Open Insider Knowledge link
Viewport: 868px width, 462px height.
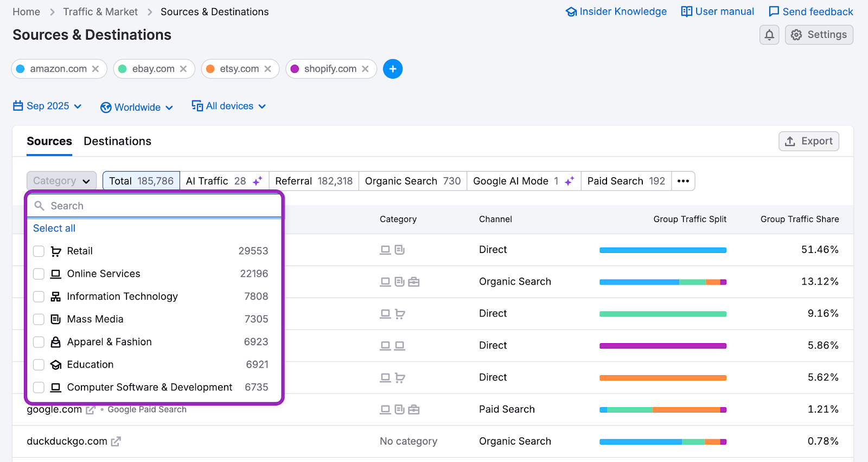pos(616,11)
